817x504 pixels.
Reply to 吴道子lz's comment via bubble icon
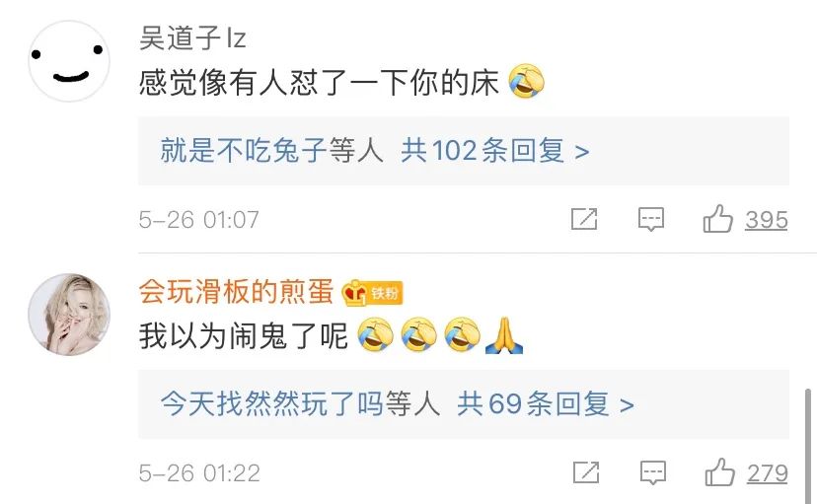pos(651,219)
